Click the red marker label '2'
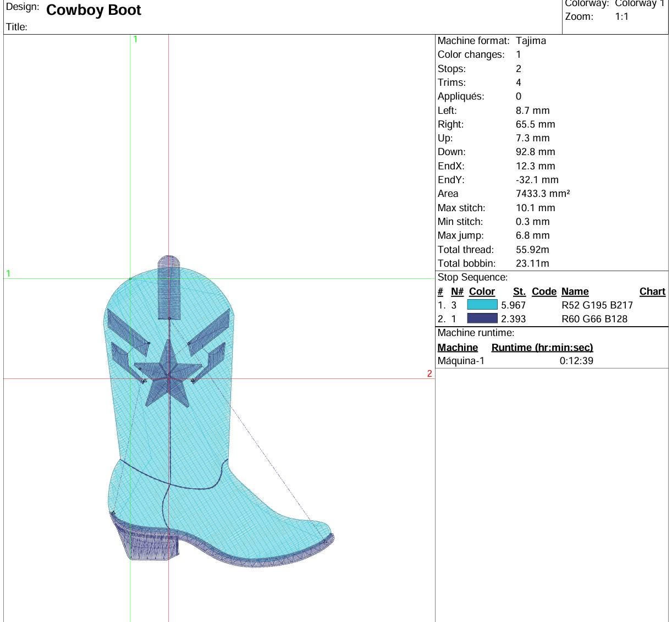 point(429,373)
